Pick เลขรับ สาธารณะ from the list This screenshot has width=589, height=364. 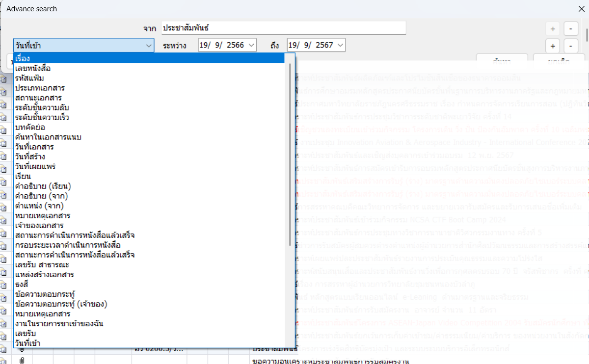[149, 264]
